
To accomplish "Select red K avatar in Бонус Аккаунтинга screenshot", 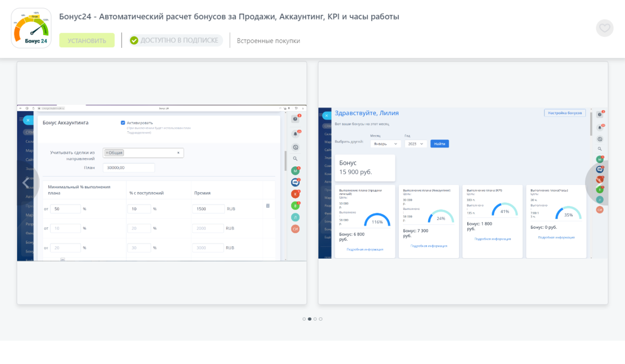I will click(x=295, y=194).
